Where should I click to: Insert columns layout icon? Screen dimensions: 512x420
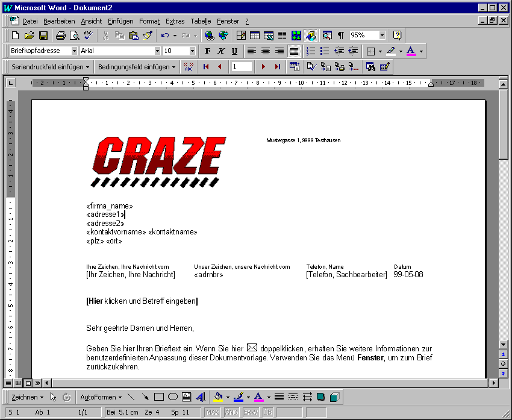[x=282, y=36]
